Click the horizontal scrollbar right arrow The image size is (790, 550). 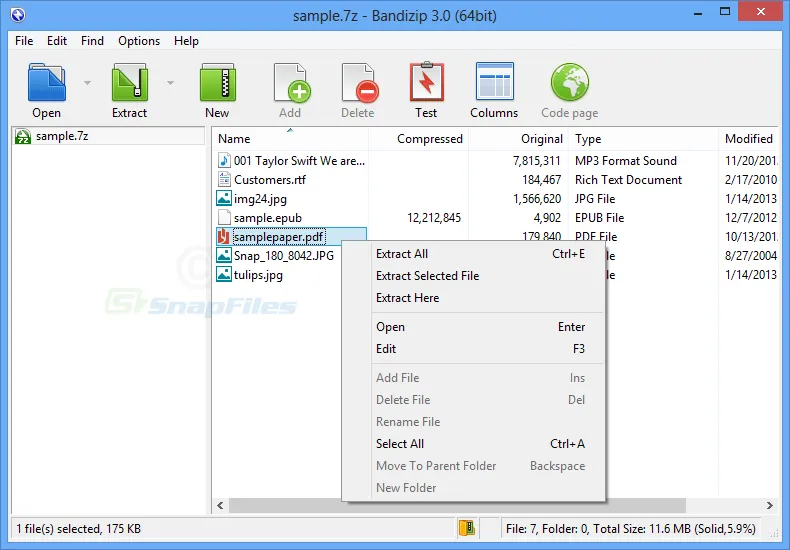pyautogui.click(x=770, y=505)
